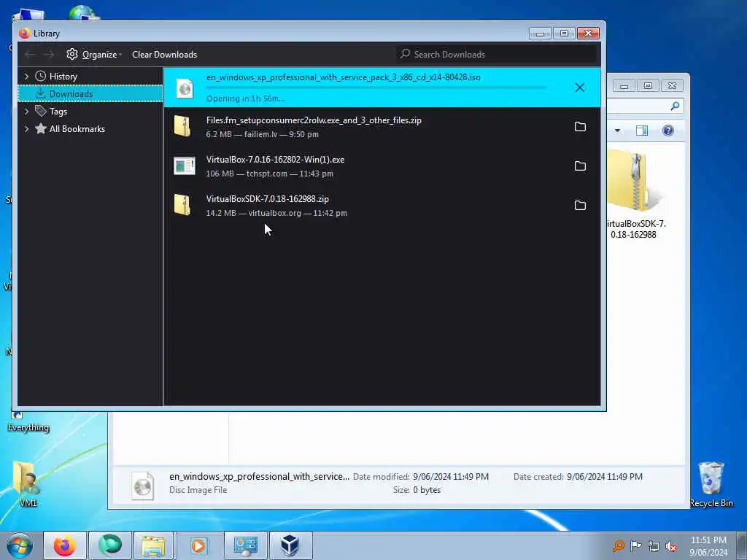Open the network tray icon
The image size is (747, 560).
click(x=653, y=546)
